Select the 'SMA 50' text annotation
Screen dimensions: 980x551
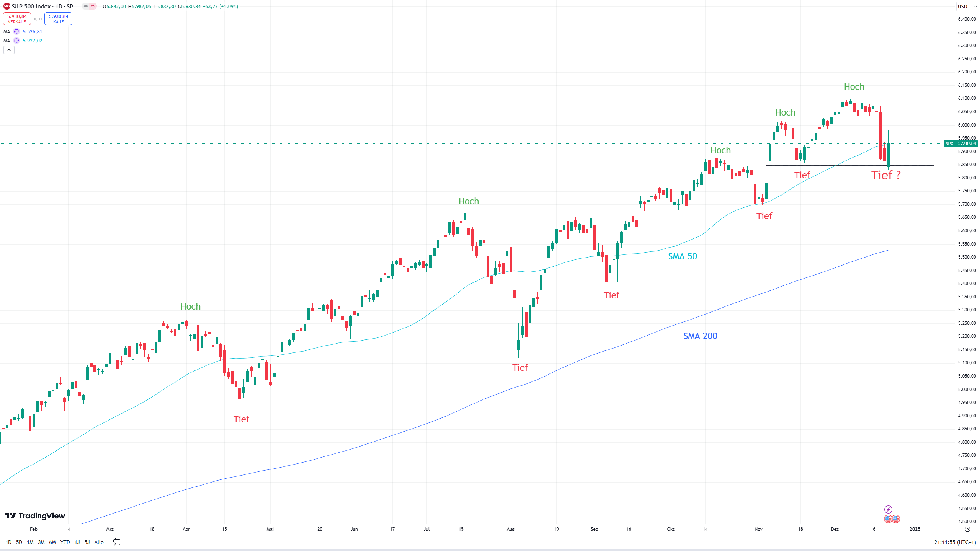click(x=683, y=256)
